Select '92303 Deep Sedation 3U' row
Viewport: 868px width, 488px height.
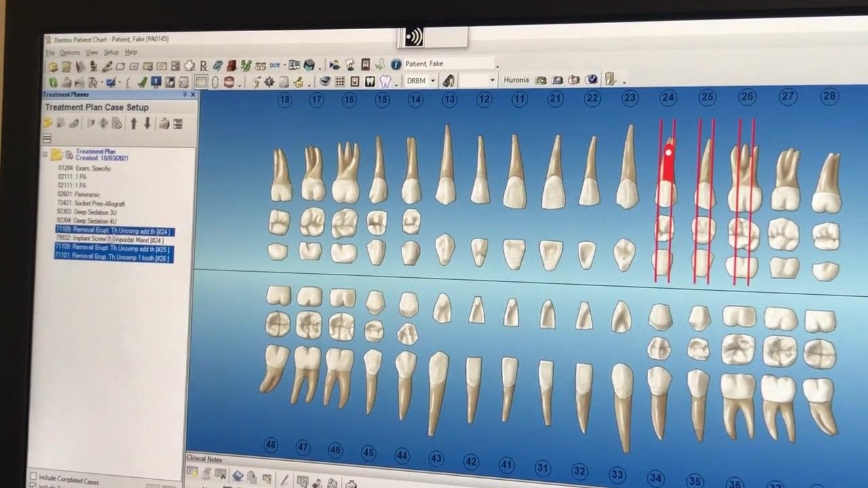pos(86,212)
